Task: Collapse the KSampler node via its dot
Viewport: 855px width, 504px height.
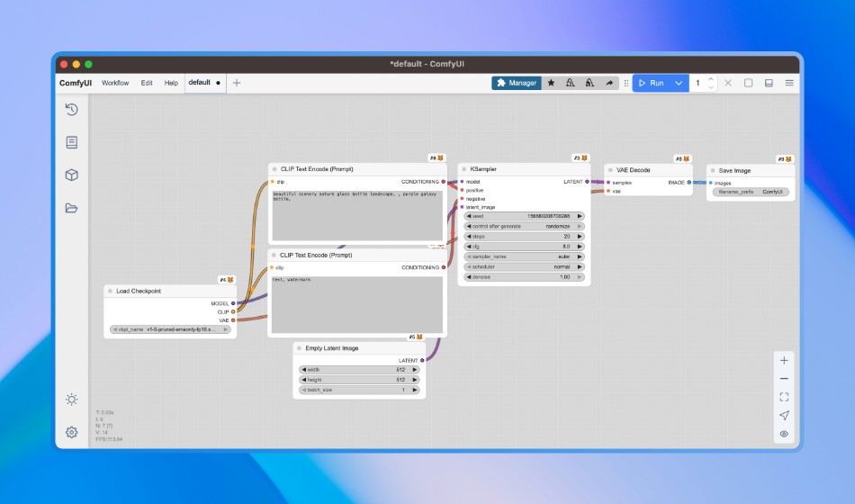Action: click(x=464, y=169)
